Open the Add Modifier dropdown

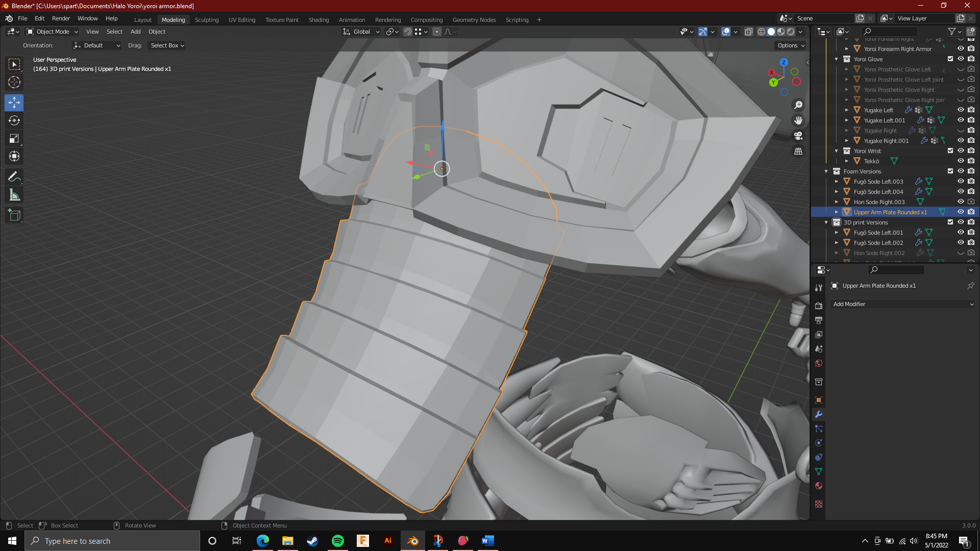(902, 304)
